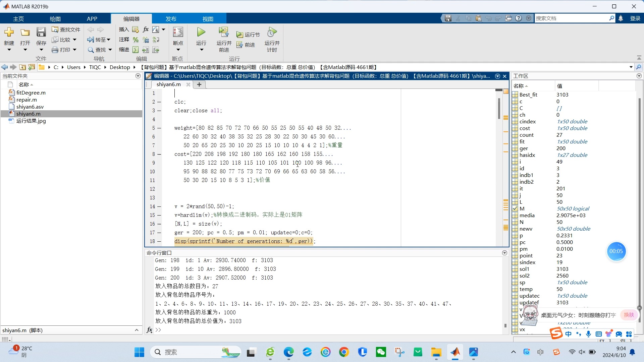The image size is (644, 362).
Task: Click the Breakpoints icon
Action: pos(178,32)
